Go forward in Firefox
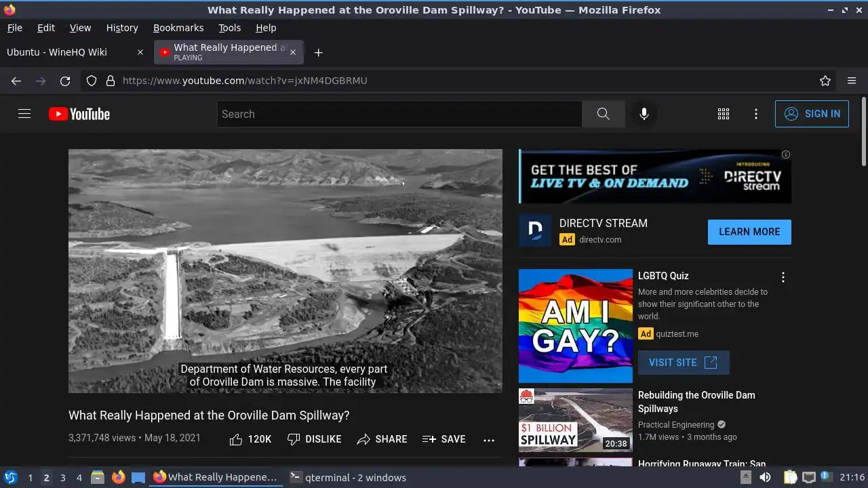The width and height of the screenshot is (868, 488). (41, 81)
